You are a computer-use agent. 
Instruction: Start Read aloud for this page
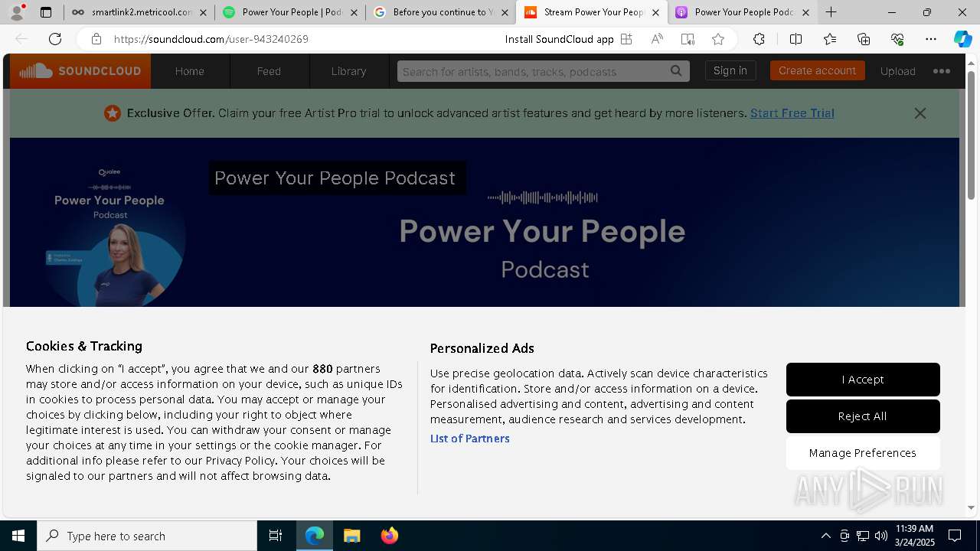(657, 39)
